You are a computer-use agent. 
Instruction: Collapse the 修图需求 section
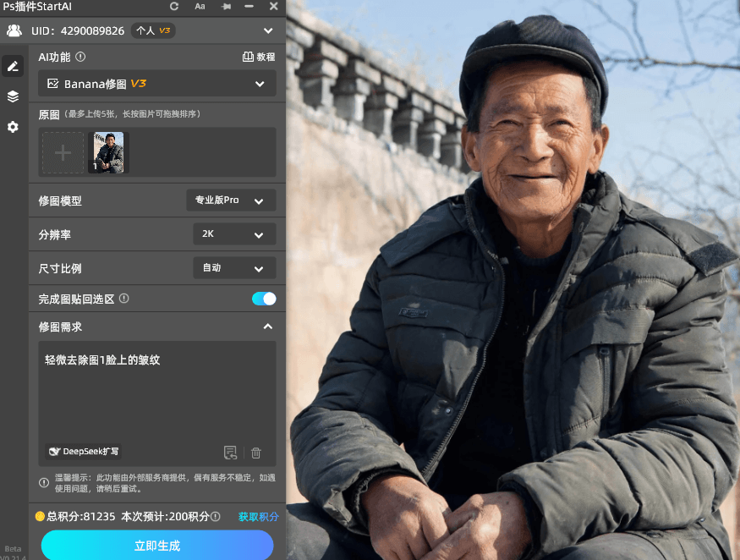click(268, 327)
